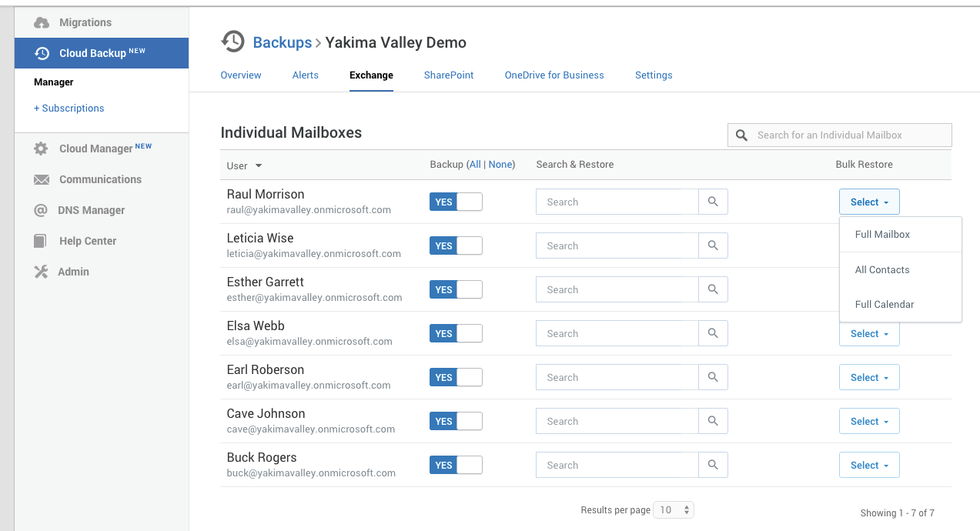Viewport: 980px width, 531px height.
Task: Click the search field for Earl Roberson
Action: [x=617, y=377]
